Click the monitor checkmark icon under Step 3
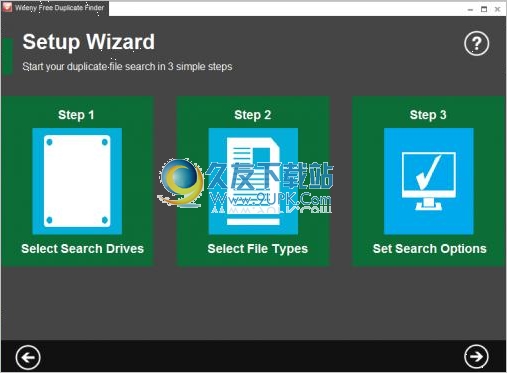This screenshot has width=507, height=373. point(429,181)
